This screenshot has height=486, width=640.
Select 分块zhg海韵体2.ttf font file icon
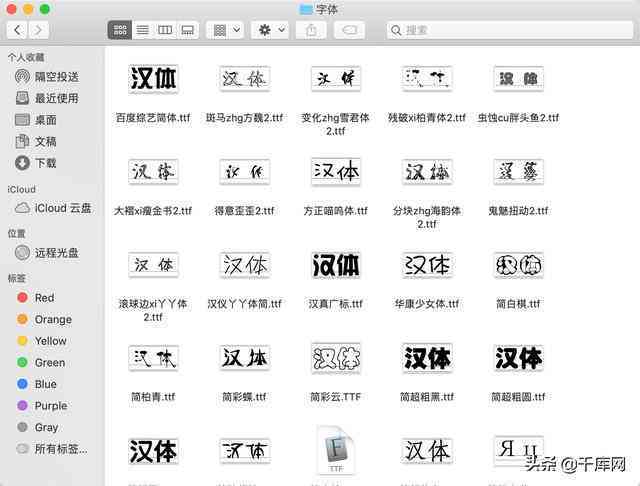click(x=427, y=171)
